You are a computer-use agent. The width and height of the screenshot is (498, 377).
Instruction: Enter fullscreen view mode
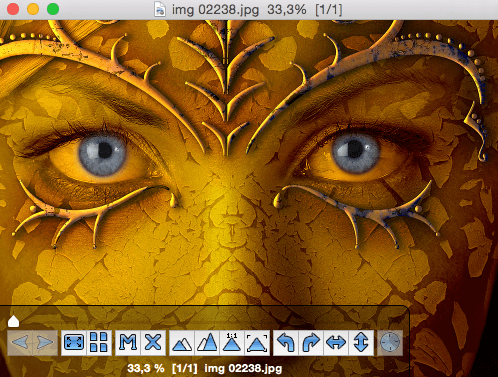pos(74,342)
